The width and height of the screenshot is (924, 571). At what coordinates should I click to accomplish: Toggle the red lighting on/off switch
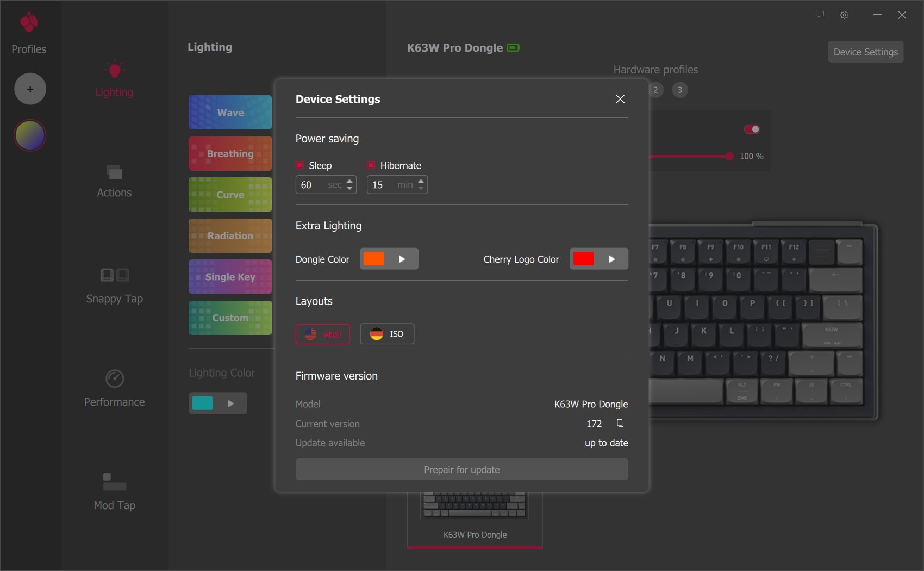[x=752, y=129]
